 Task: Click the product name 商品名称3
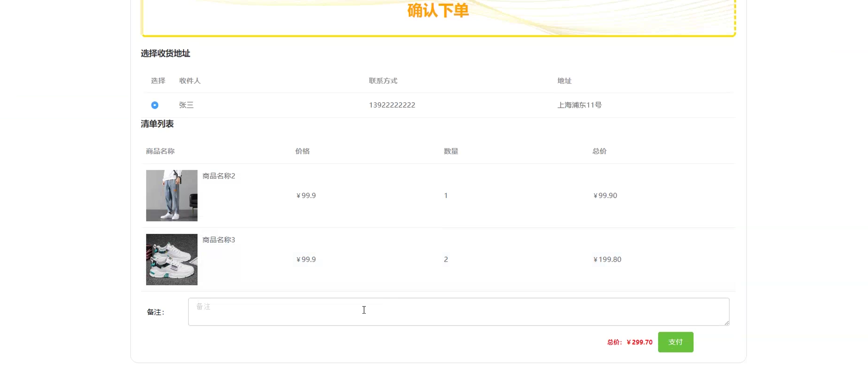click(219, 240)
